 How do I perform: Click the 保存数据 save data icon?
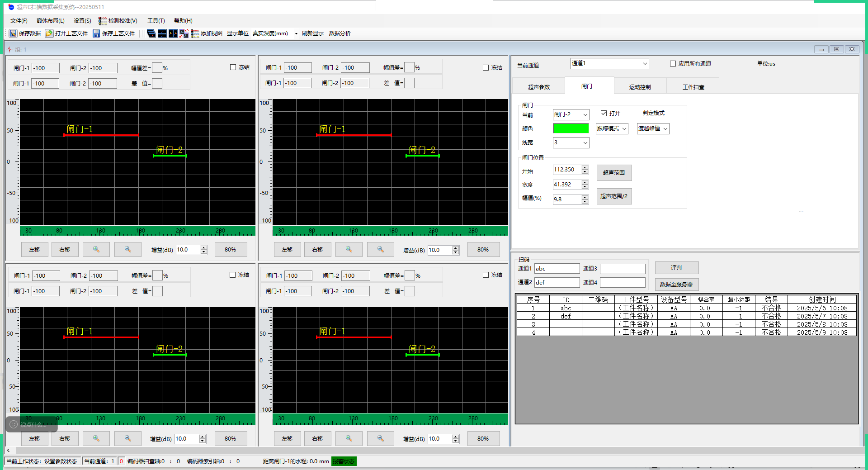point(13,33)
